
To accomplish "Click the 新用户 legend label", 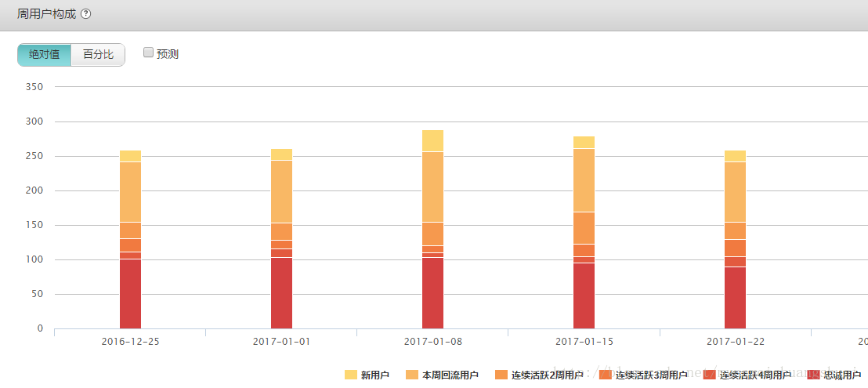I will pos(374,375).
